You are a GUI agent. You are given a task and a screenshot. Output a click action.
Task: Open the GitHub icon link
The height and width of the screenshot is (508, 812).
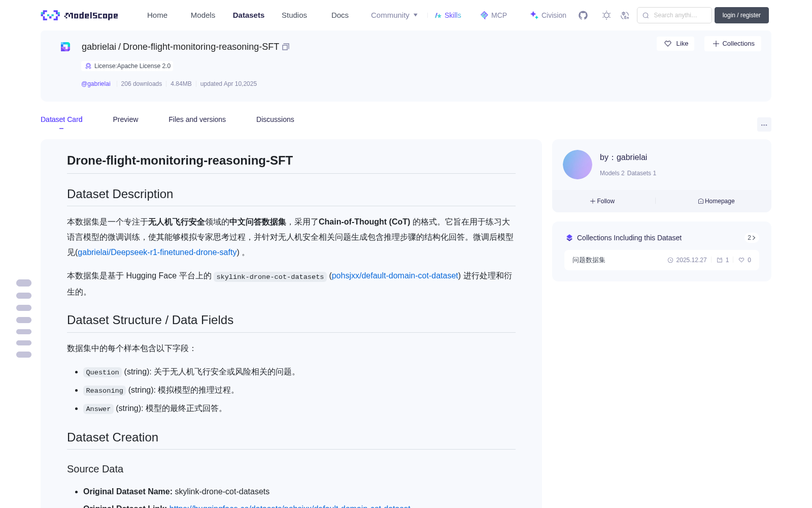click(583, 15)
